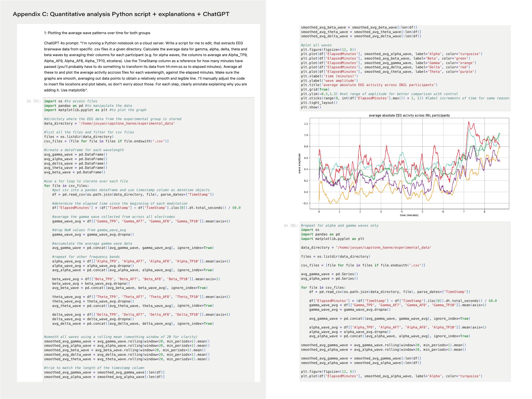Click the −0.2 tick on the y-axis
Screen dimensions: 532x399
305,203
